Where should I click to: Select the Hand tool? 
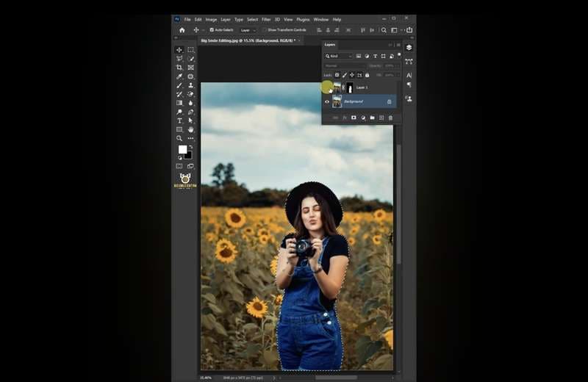click(x=191, y=129)
